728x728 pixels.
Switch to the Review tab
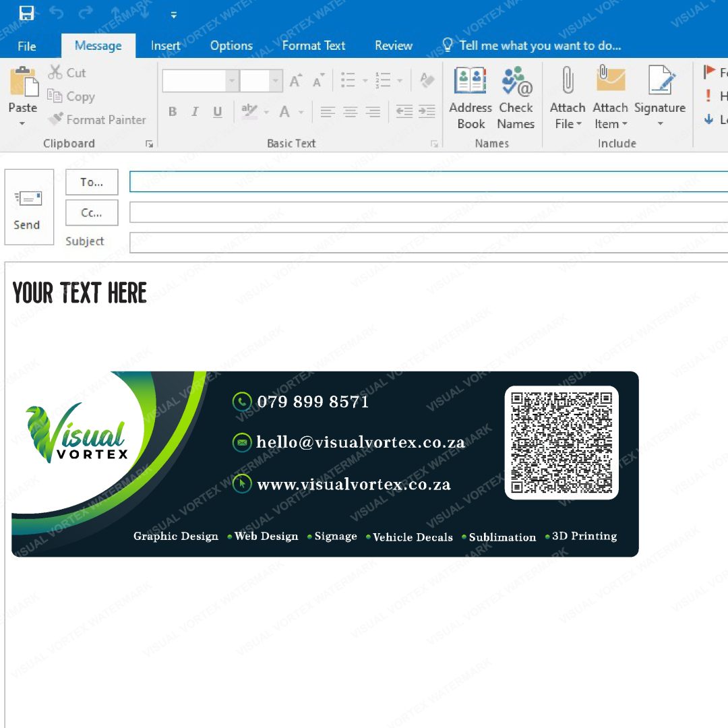tap(393, 46)
